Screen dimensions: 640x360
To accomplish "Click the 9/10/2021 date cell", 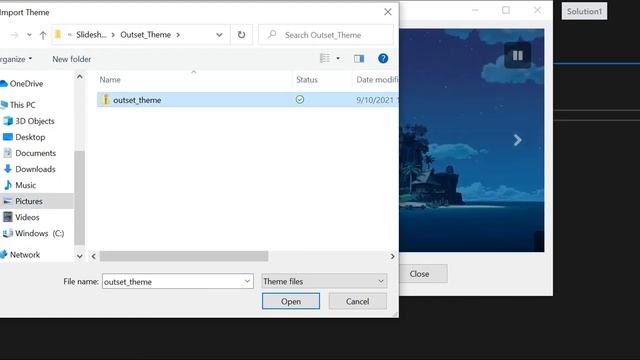I will pos(376,100).
